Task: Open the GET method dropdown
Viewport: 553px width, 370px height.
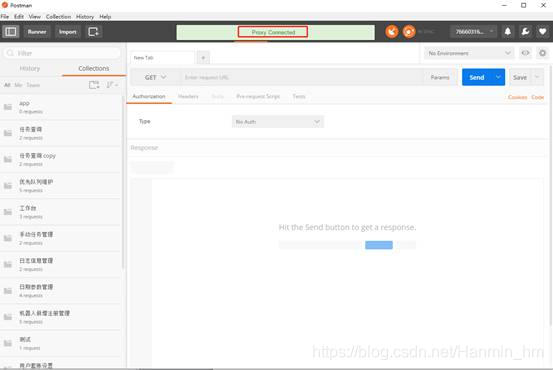Action: (155, 77)
